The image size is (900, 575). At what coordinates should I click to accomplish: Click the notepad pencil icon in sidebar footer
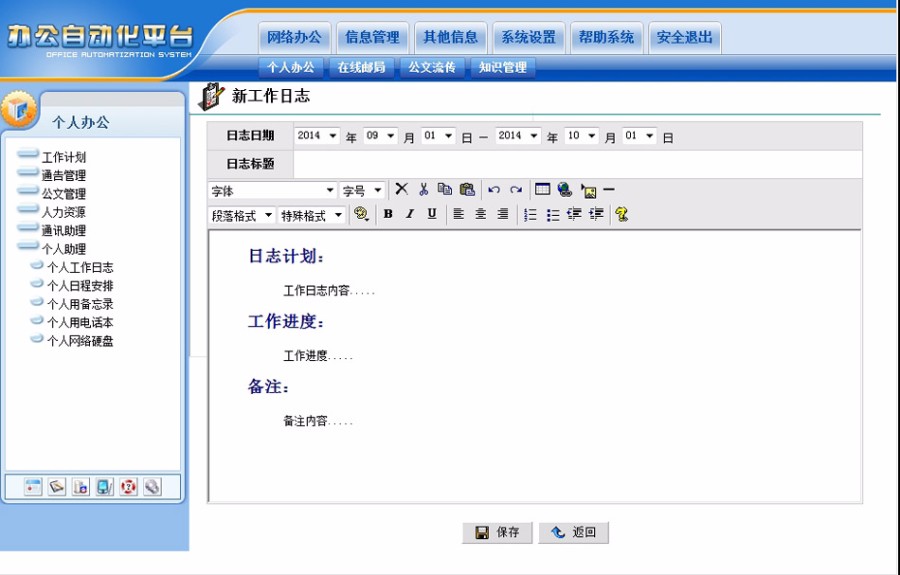(57, 487)
